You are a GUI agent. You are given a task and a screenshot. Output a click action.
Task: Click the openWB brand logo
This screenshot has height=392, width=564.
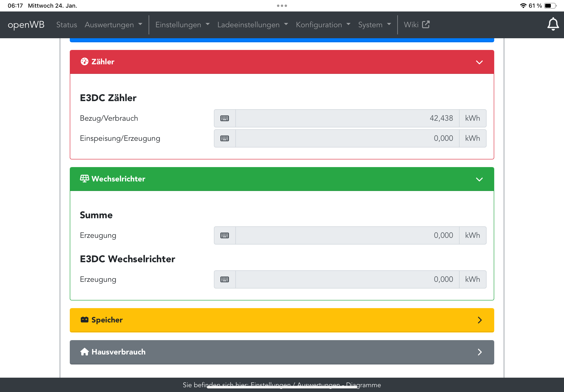(x=26, y=25)
